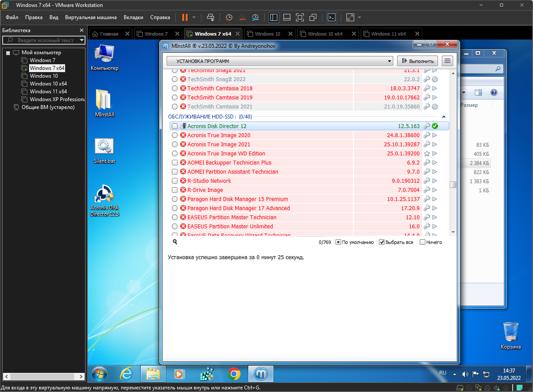Screen dimensions: 533x392
Task: Open the 'Виртуальная машина' menu
Action: pos(91,17)
